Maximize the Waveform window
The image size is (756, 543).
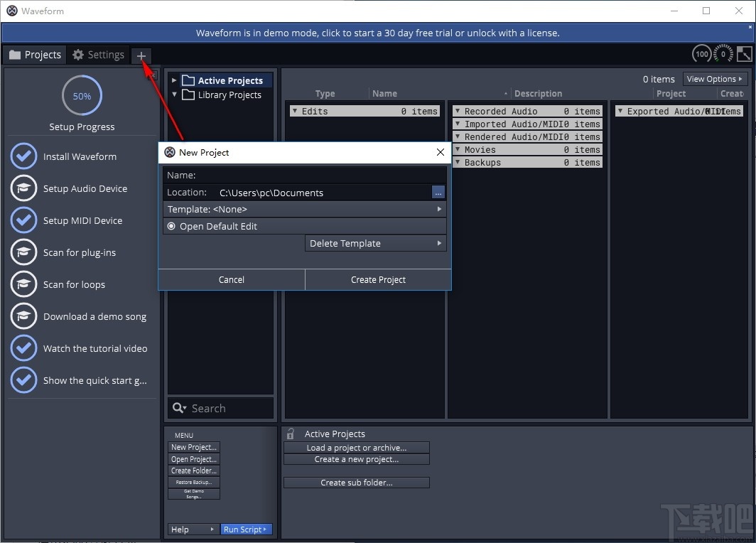tap(706, 11)
